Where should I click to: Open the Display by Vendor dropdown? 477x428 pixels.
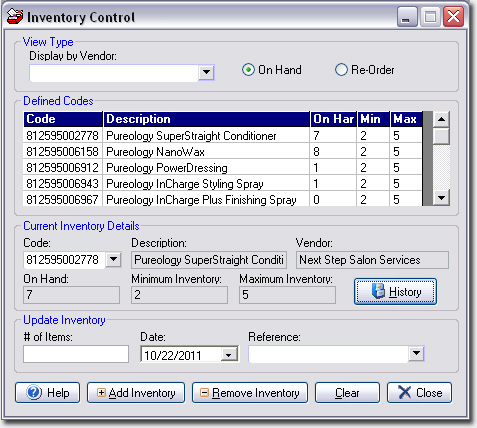click(206, 72)
